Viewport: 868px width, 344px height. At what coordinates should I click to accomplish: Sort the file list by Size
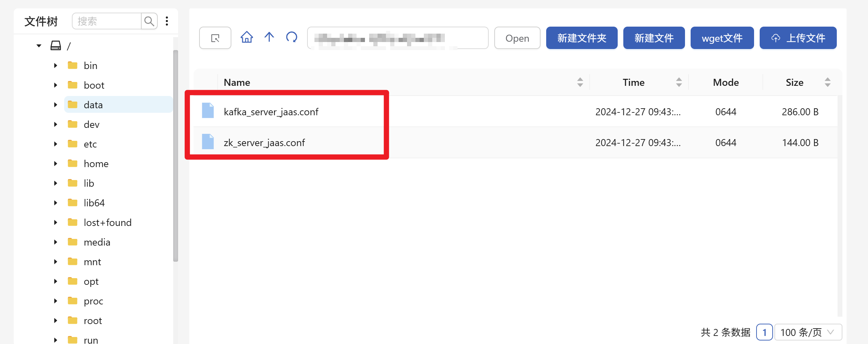[827, 82]
